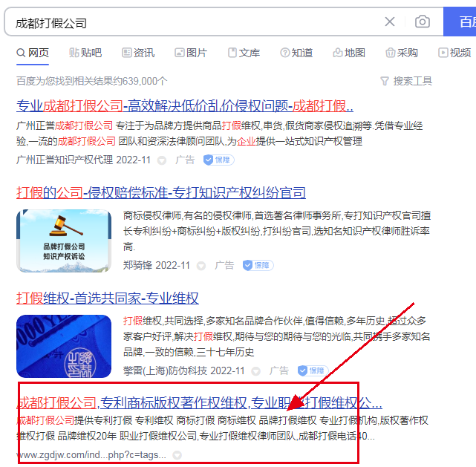476x467 pixels.
Task: Open image search via camera icon
Action: point(423,22)
